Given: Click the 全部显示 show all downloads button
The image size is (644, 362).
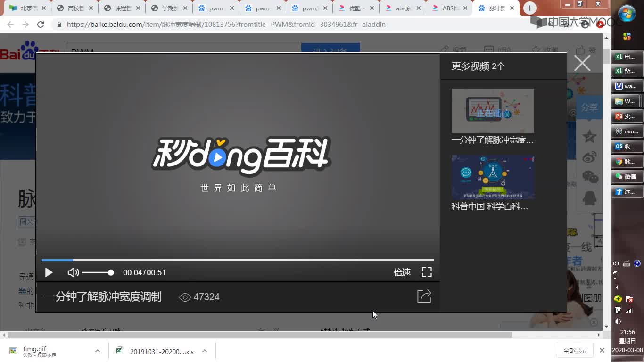Looking at the screenshot, I should point(575,350).
